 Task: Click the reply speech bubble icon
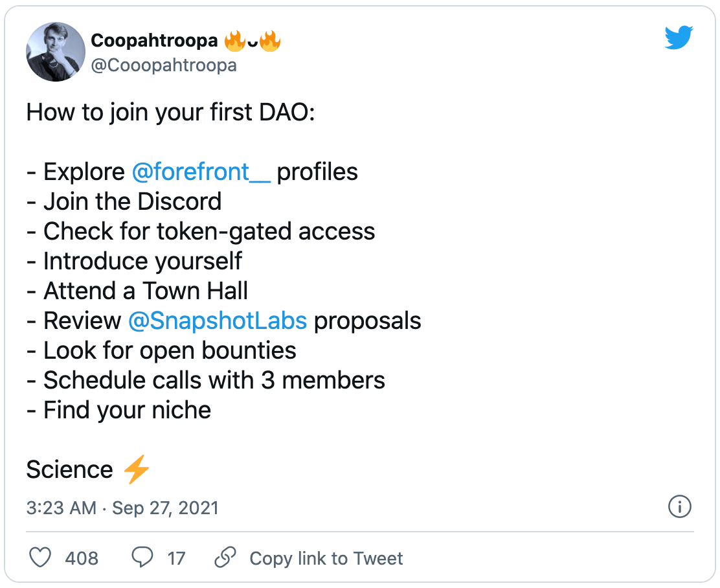point(142,558)
